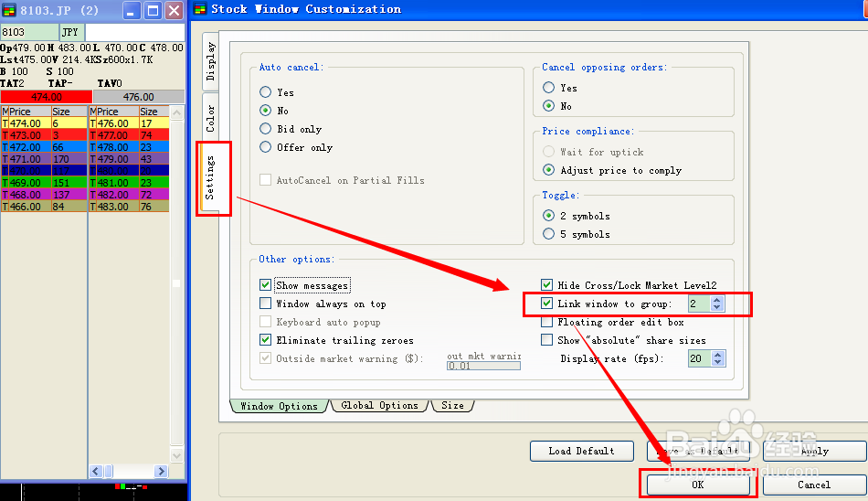This screenshot has height=501, width=868.
Task: Click horizontal scroll right arrow in 8103.JP window
Action: point(161,471)
